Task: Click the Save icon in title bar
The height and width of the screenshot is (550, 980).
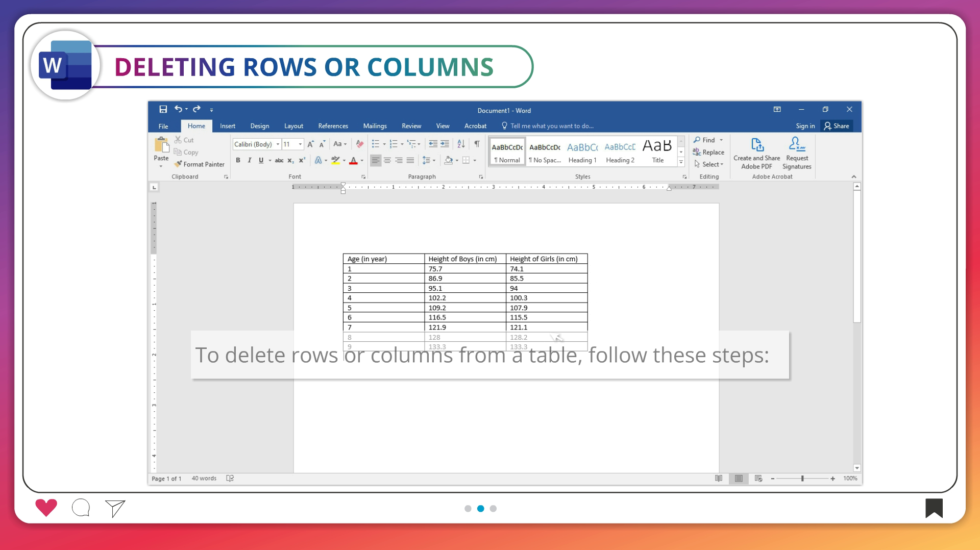Action: (x=163, y=109)
